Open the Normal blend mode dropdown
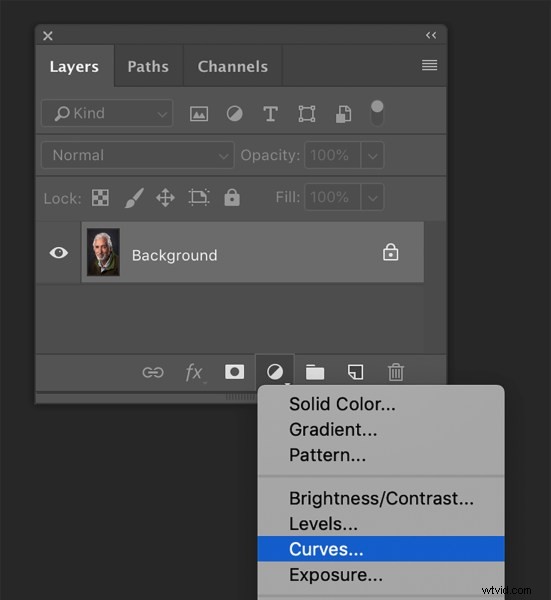Screen dimensions: 551x600 (138, 155)
